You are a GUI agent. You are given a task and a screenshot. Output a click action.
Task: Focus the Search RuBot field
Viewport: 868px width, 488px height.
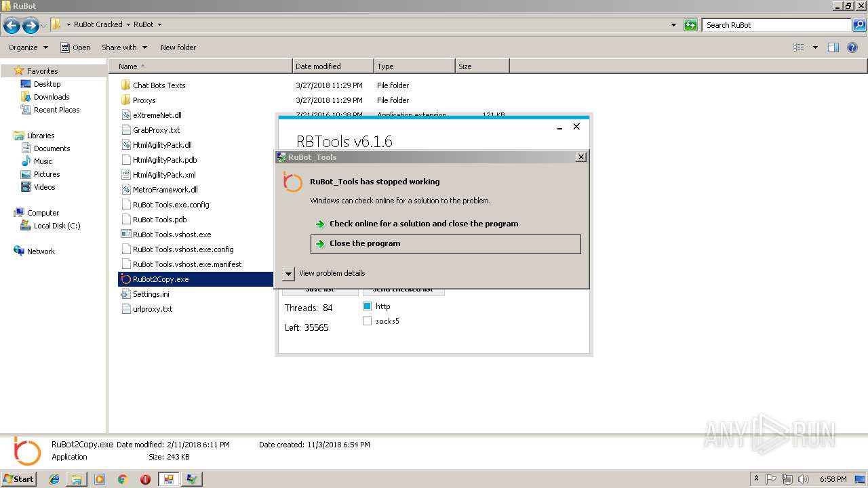point(777,25)
